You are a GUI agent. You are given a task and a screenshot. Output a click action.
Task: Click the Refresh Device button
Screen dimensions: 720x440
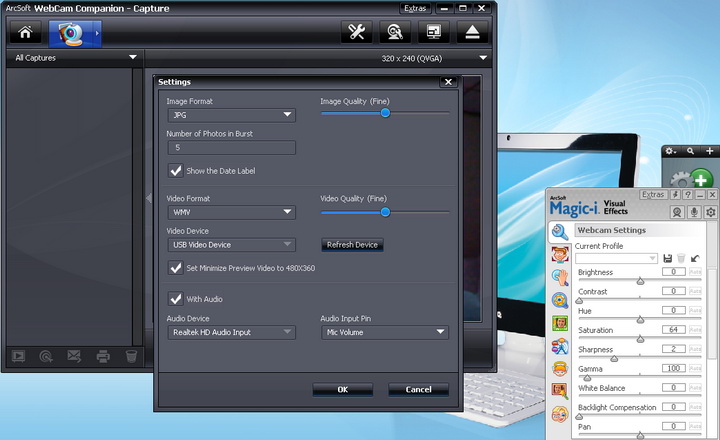point(352,245)
